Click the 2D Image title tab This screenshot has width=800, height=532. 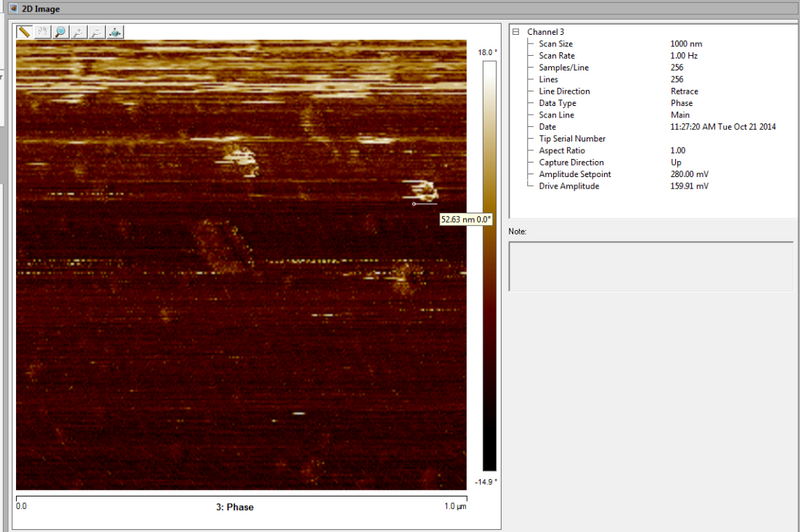(x=42, y=7)
